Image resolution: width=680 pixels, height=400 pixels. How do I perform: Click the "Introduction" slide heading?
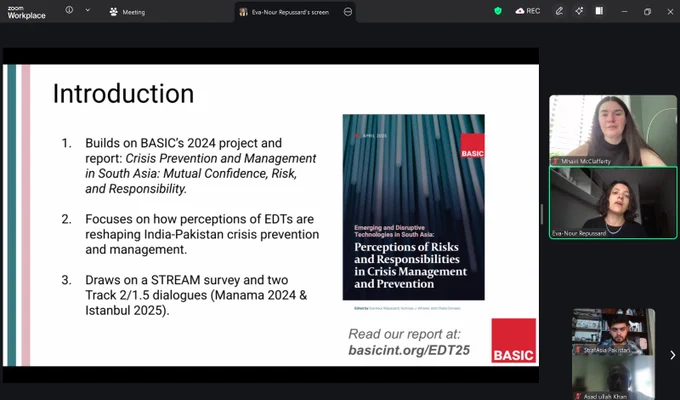(x=123, y=93)
